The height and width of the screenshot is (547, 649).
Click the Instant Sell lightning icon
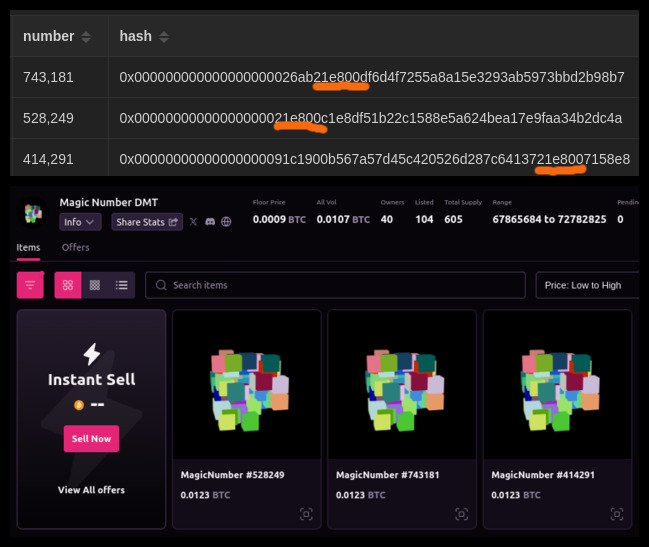(x=91, y=354)
